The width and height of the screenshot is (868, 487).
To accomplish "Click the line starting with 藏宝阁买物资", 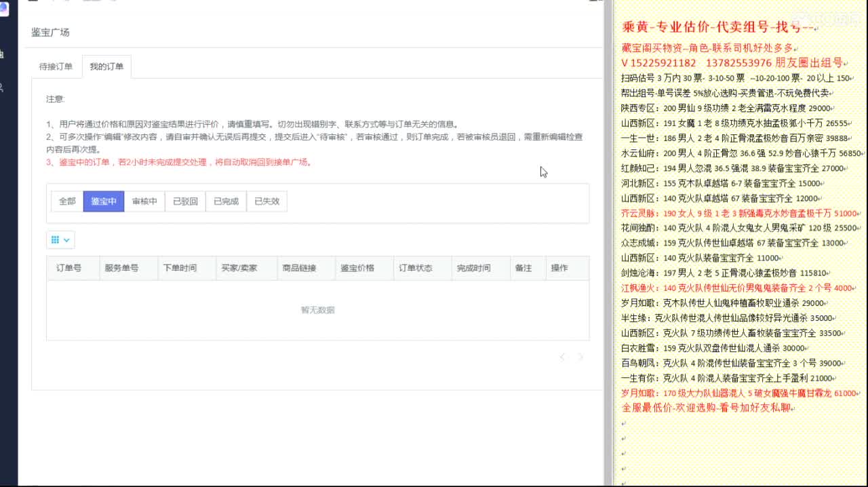I will (709, 48).
